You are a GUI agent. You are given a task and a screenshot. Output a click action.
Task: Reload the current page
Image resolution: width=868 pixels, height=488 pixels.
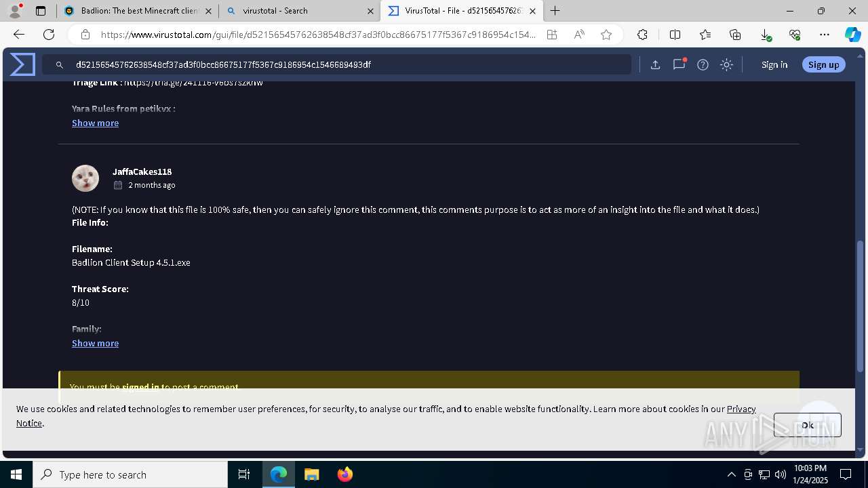pyautogui.click(x=49, y=35)
